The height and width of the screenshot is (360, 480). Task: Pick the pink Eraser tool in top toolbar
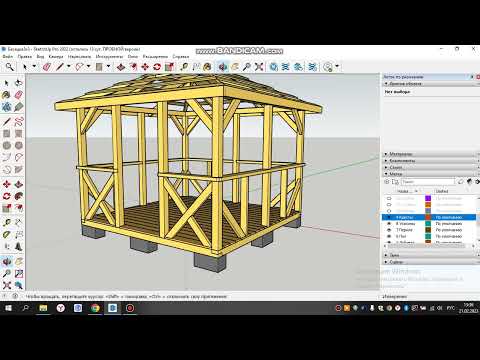coord(47,67)
